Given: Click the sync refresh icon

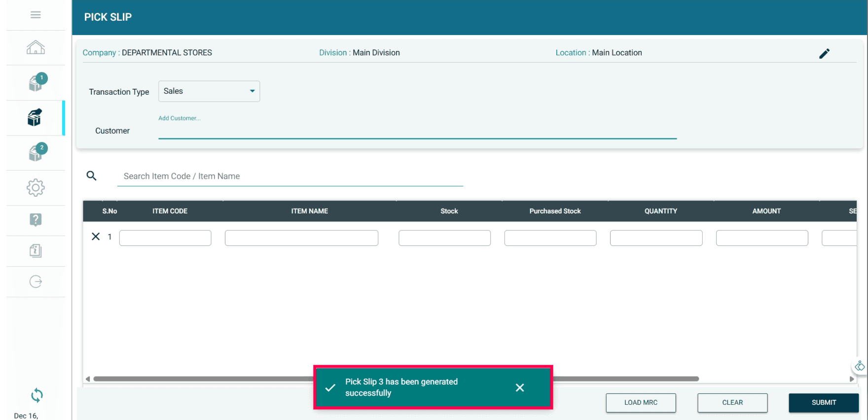Looking at the screenshot, I should pyautogui.click(x=37, y=395).
